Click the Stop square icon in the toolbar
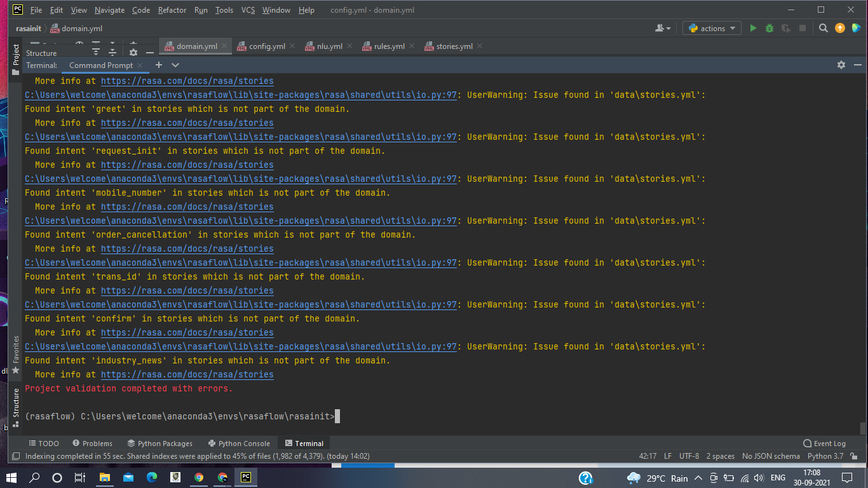The width and height of the screenshot is (868, 488). pyautogui.click(x=803, y=28)
